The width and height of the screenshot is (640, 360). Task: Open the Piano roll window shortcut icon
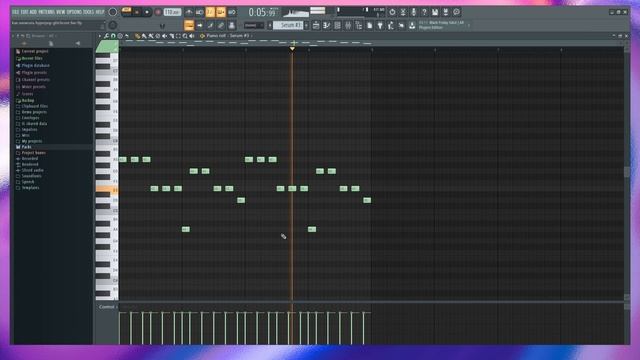tap(327, 25)
